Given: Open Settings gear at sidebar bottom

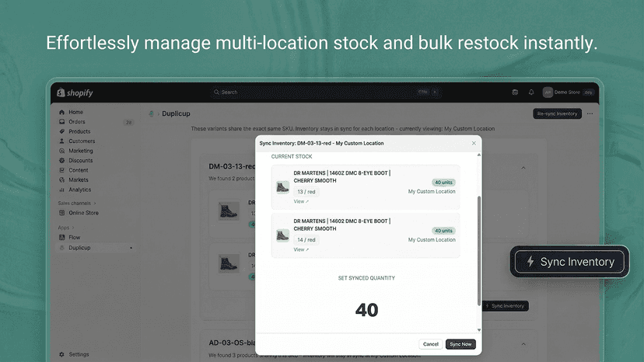Looking at the screenshot, I should click(x=62, y=354).
